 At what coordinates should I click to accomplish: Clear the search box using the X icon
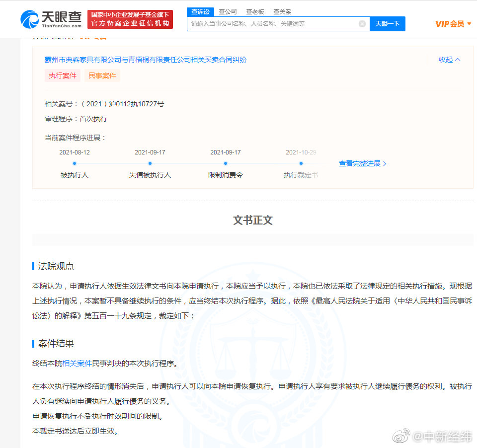click(x=362, y=23)
